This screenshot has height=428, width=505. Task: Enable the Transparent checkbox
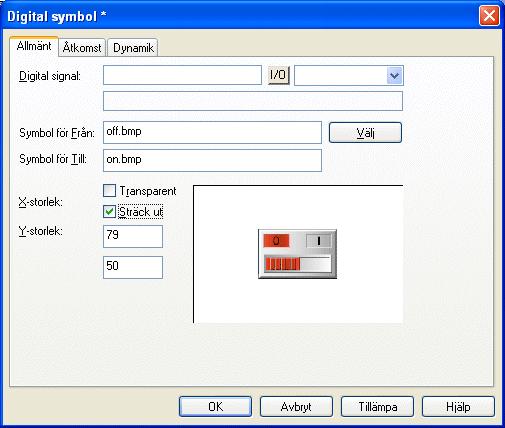[109, 191]
